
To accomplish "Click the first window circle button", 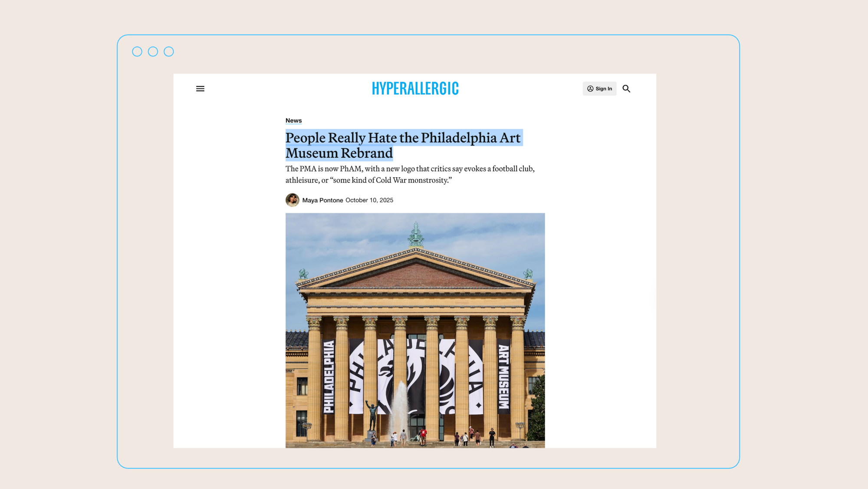I will coord(137,52).
